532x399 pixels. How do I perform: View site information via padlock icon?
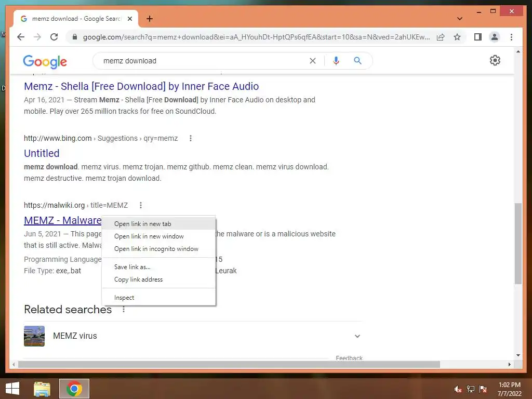click(x=75, y=37)
